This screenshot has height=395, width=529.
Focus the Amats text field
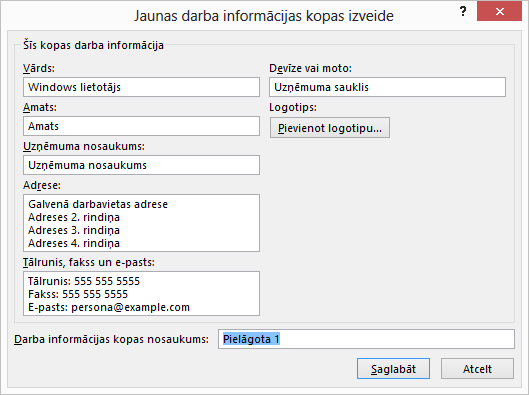coord(141,126)
